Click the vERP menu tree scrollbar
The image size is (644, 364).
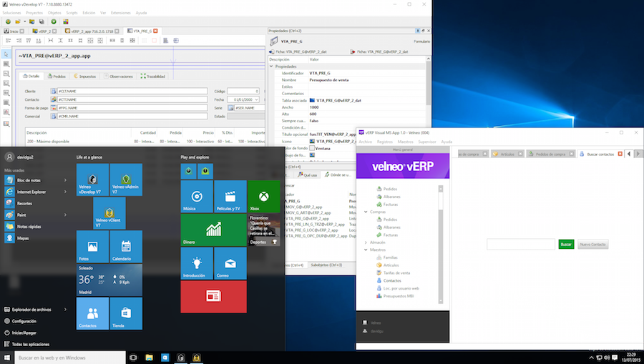441,245
